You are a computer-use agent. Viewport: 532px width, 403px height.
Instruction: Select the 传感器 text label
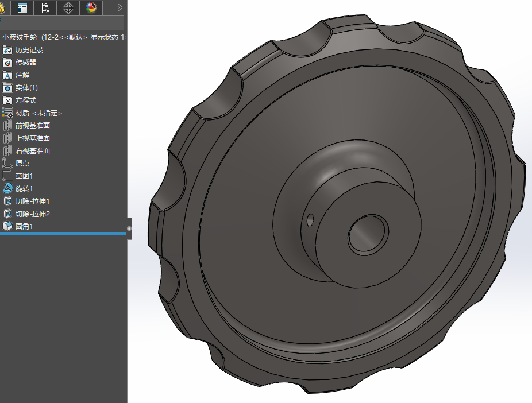[26, 63]
